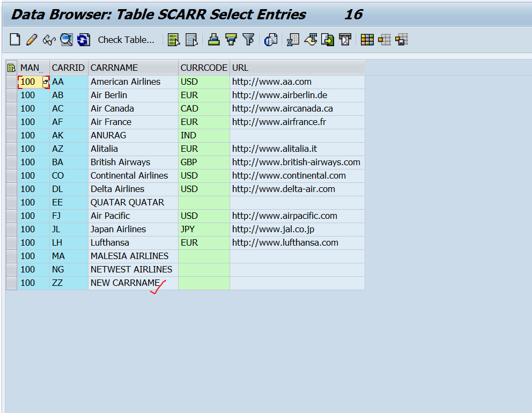Viewport: 532px width, 413px height.
Task: Click the FJ carrier ID cell
Action: coord(69,216)
